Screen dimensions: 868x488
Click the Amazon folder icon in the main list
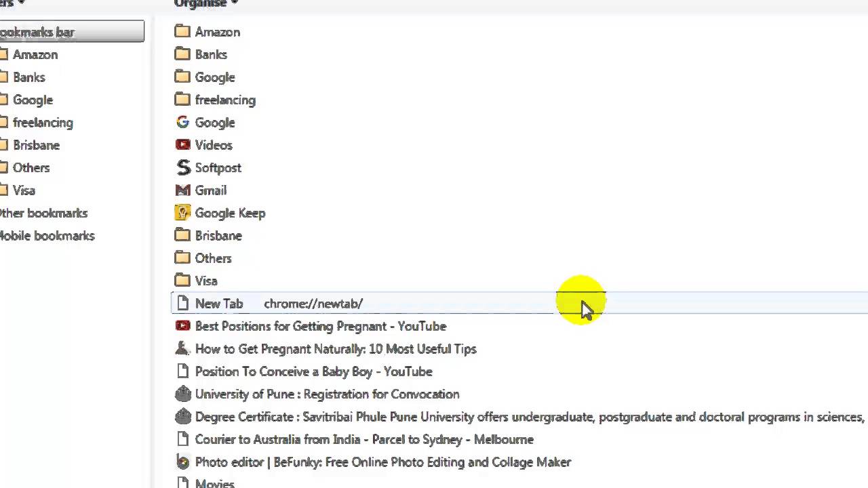[x=182, y=31]
